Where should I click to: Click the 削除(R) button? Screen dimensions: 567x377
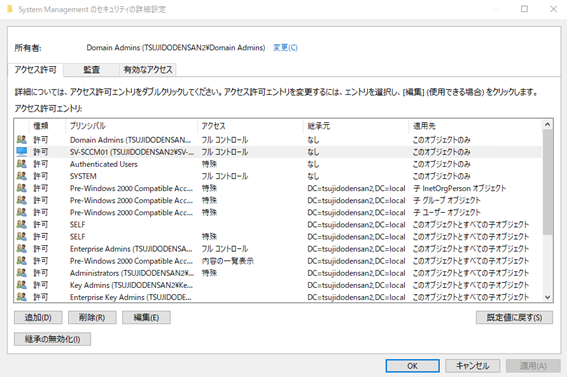(92, 318)
